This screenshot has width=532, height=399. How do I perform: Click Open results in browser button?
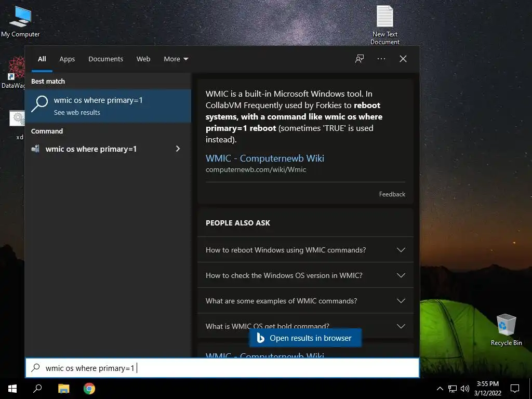(x=305, y=338)
